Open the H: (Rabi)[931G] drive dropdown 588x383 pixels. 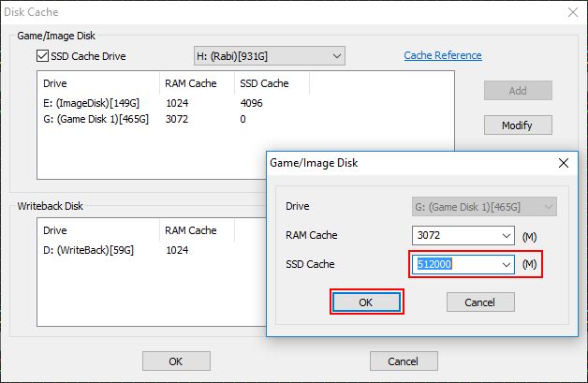270,56
